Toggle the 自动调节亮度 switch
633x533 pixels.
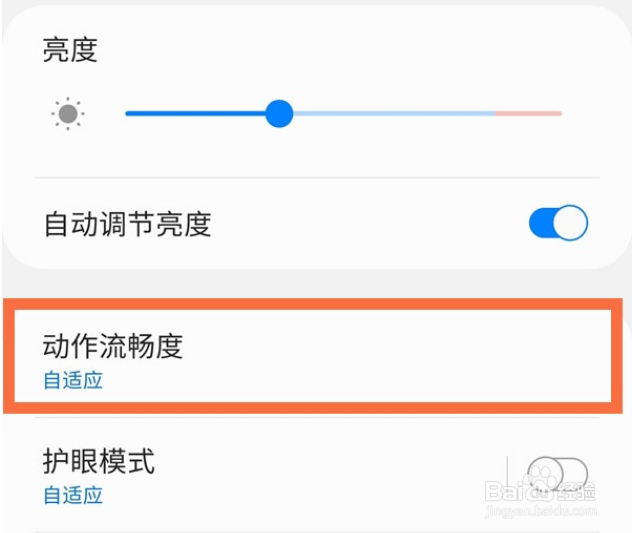pyautogui.click(x=558, y=223)
